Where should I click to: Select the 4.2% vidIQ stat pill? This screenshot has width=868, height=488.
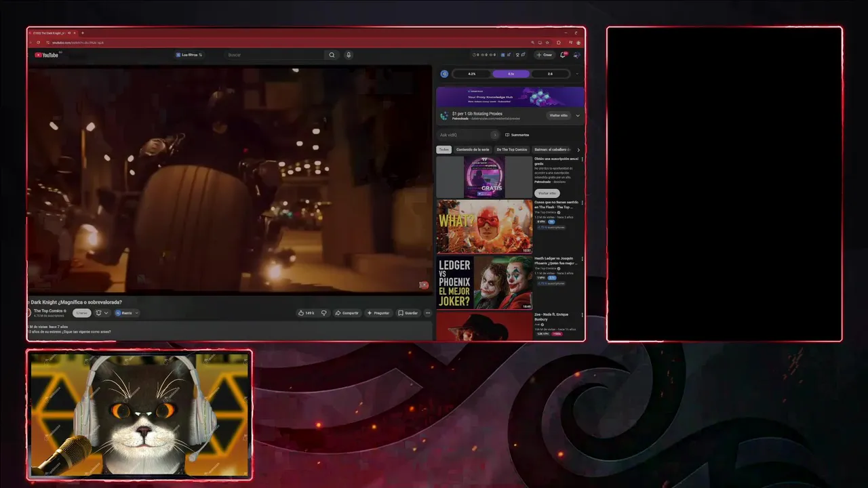[x=472, y=74]
